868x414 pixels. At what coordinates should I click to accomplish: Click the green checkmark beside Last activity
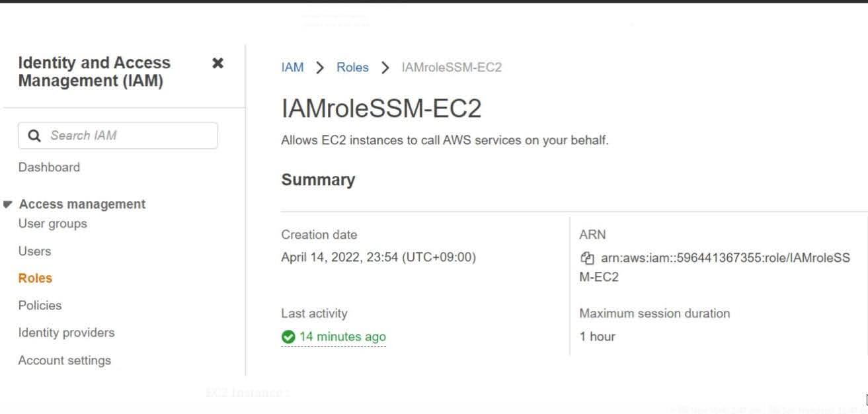pyautogui.click(x=288, y=337)
